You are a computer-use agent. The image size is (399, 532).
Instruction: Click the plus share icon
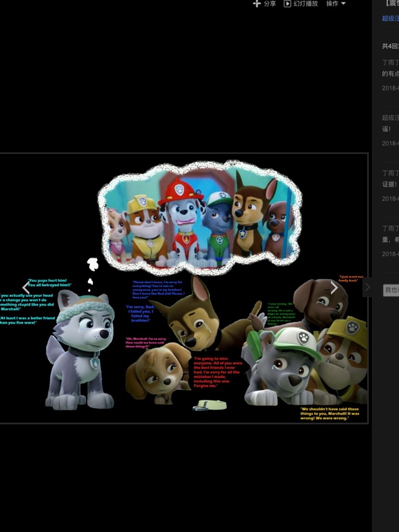(x=256, y=4)
